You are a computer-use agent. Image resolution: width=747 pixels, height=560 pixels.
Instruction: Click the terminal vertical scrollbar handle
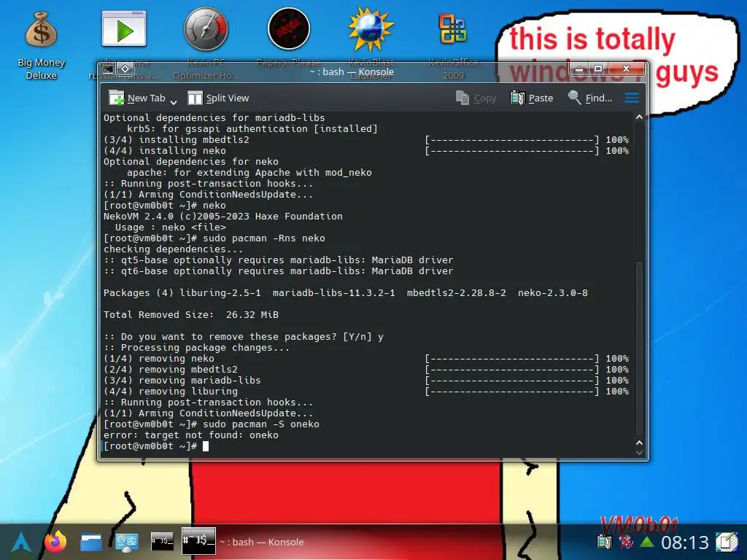(x=639, y=348)
